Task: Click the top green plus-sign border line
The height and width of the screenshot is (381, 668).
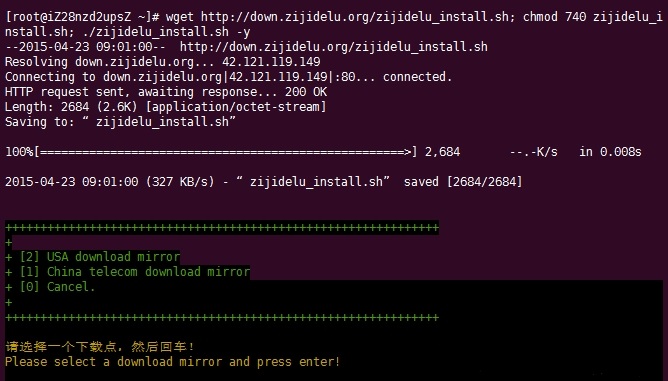Action: pyautogui.click(x=222, y=227)
